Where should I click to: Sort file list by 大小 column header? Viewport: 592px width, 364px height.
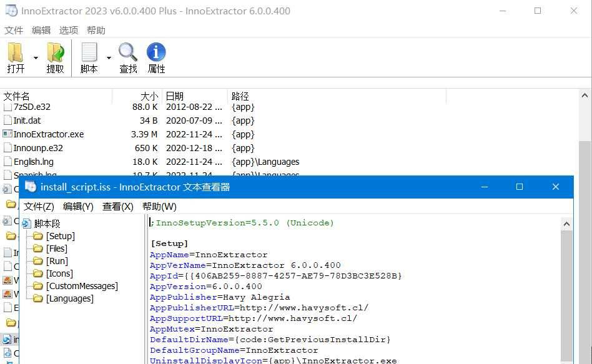coord(149,96)
